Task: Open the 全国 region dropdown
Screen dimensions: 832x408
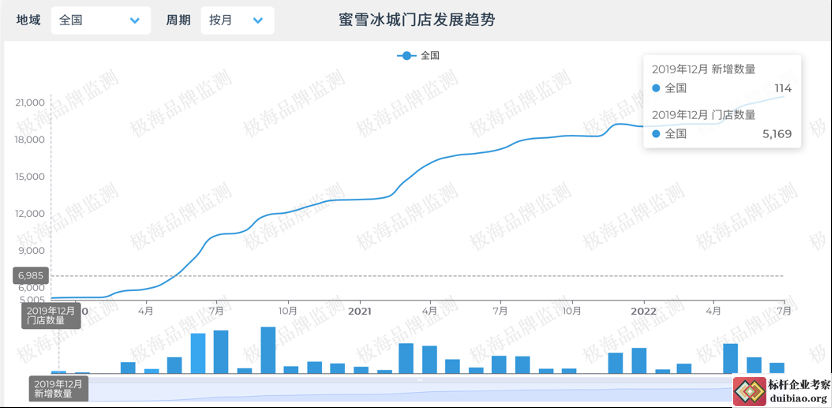Action: 101,21
